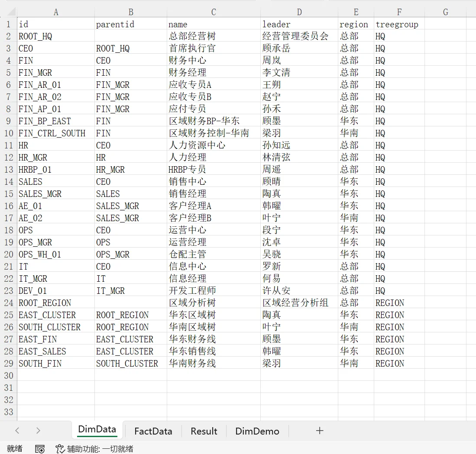Image resolution: width=476 pixels, height=454 pixels.
Task: Click the 'parentid' header cell
Action: pos(131,24)
